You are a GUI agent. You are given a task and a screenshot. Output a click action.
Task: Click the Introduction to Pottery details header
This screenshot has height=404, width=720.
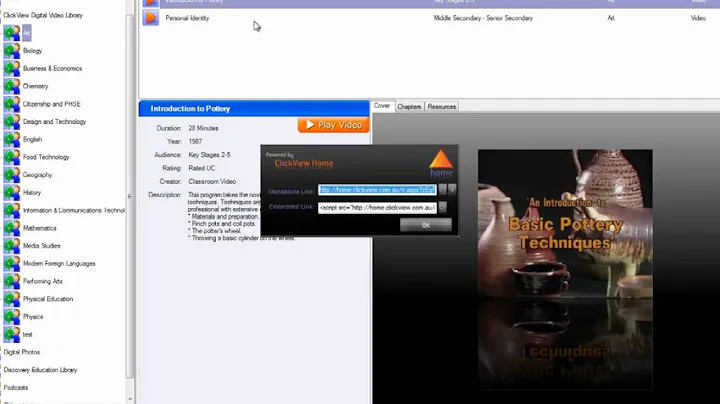(x=254, y=109)
